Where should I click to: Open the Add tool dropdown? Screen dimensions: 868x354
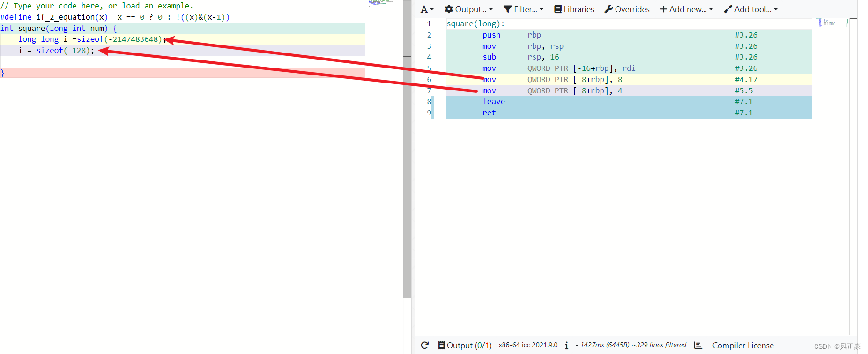(x=751, y=9)
